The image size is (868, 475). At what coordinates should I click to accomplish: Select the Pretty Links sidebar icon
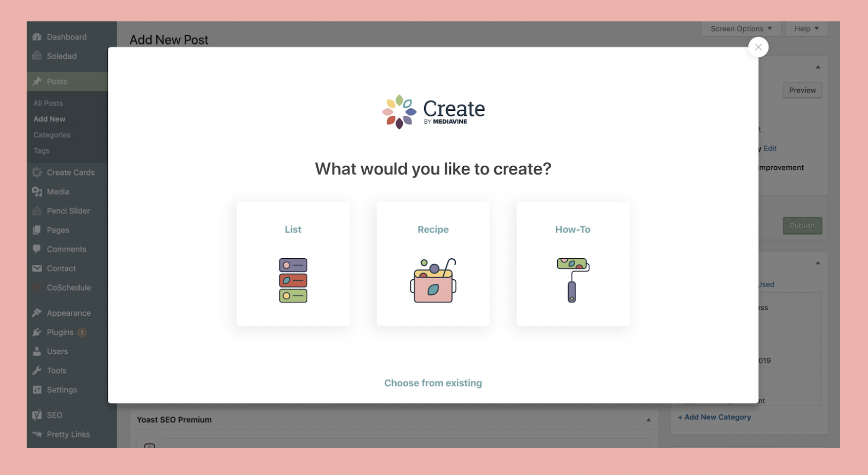[37, 434]
